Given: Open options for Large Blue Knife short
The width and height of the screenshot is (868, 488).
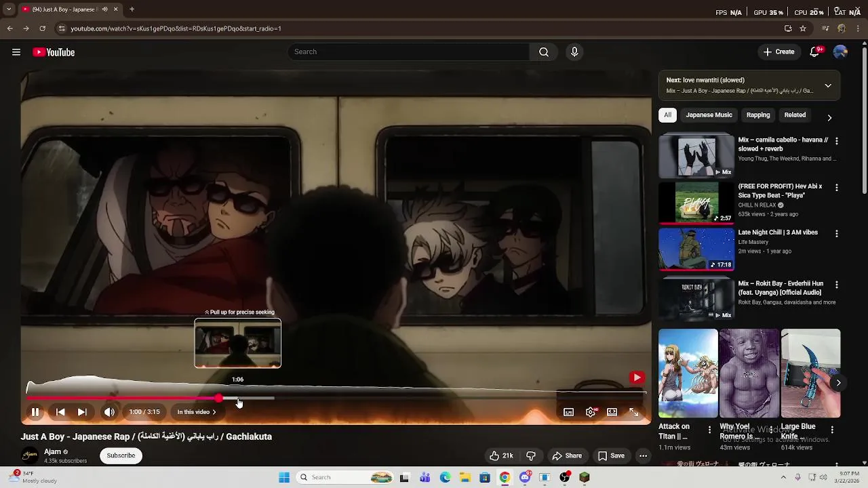Looking at the screenshot, I should [832, 430].
